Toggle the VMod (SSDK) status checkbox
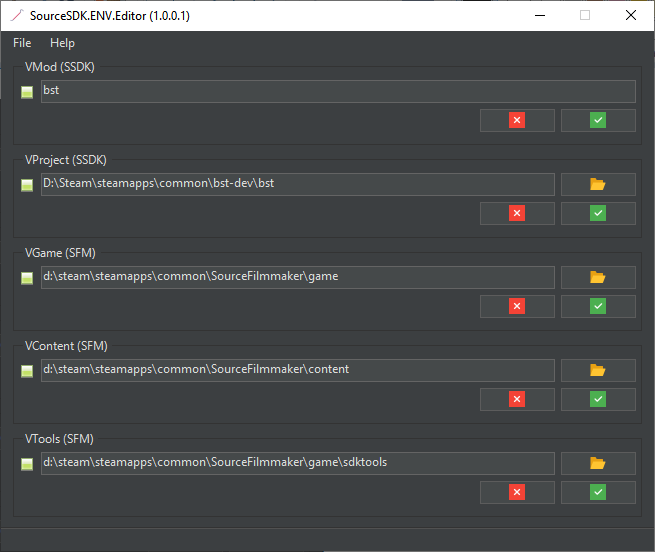 [27, 92]
